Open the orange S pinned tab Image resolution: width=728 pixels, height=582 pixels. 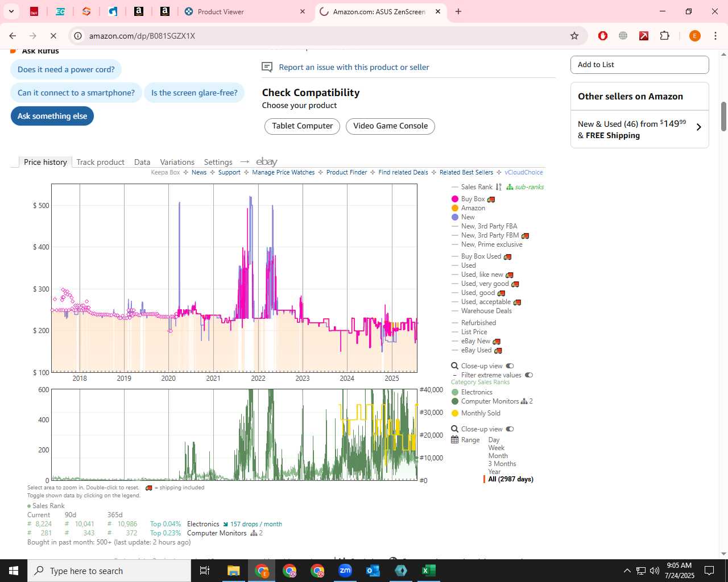(x=86, y=11)
